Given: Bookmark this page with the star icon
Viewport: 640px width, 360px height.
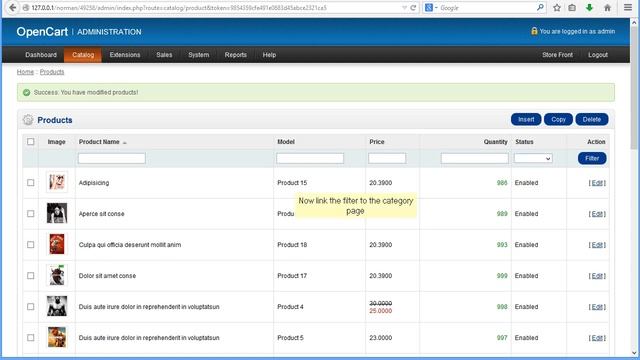Looking at the screenshot, I should (557, 8).
